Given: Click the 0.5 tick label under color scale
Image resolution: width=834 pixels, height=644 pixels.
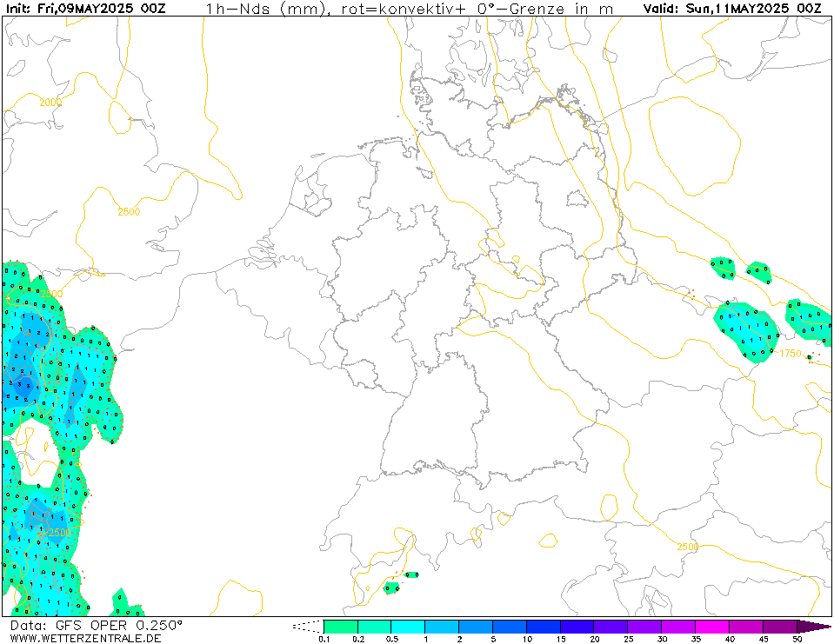Looking at the screenshot, I should 392,639.
